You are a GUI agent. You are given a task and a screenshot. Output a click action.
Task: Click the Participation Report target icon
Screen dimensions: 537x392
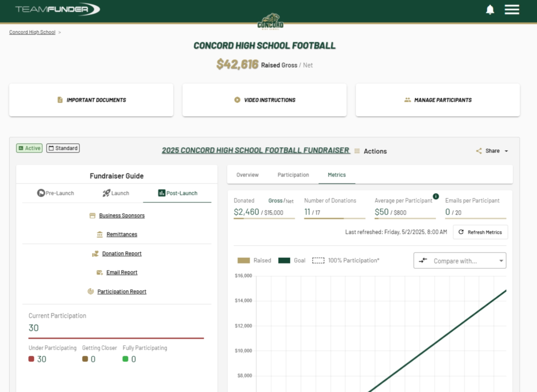tap(91, 292)
